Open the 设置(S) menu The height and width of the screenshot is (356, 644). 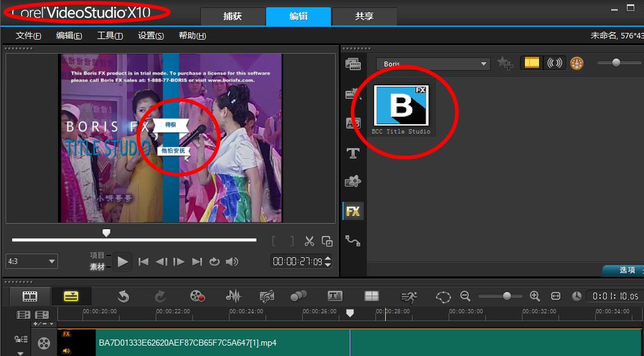tap(151, 36)
